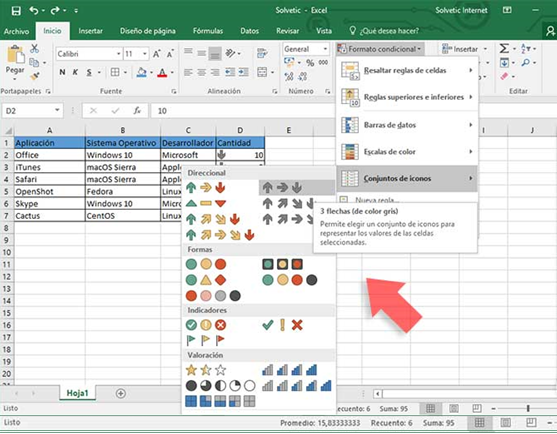Select the red font color button
557x434 pixels.
pos(162,72)
